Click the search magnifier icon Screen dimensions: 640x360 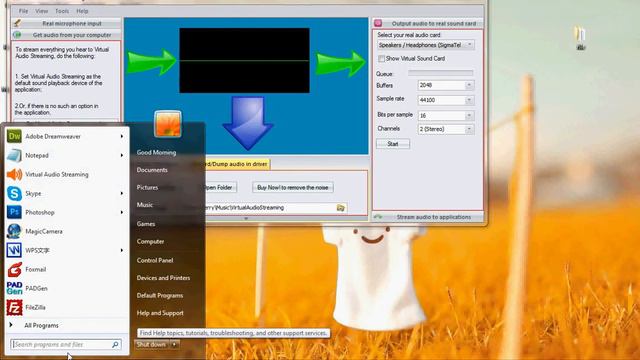click(x=115, y=344)
